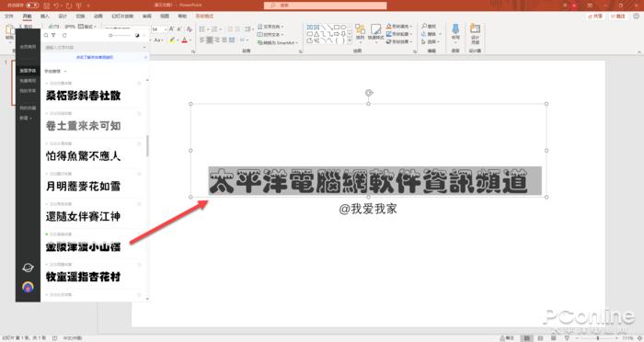Click Clear All Formatting icon
Screen dimensions: 644x342
pyautogui.click(x=189, y=29)
